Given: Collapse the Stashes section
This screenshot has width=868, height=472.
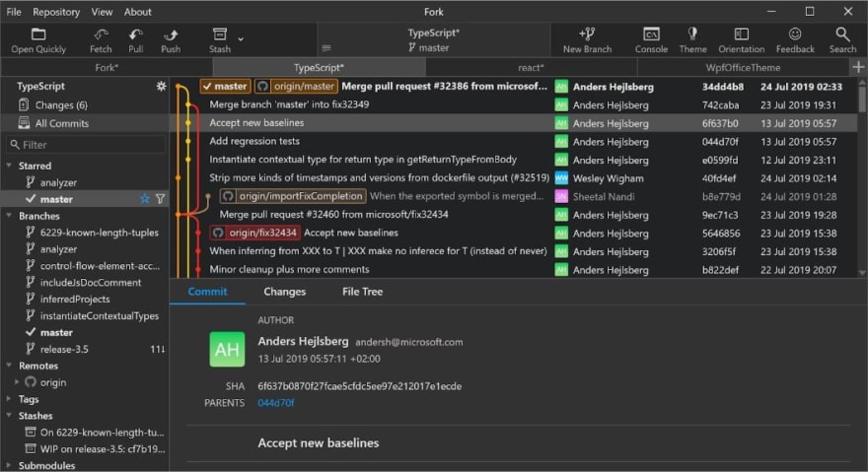Looking at the screenshot, I should pos(9,415).
